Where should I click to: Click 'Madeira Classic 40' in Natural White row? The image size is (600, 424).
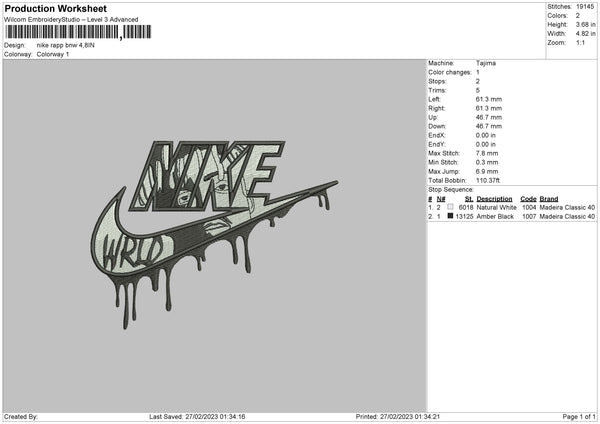pos(567,207)
